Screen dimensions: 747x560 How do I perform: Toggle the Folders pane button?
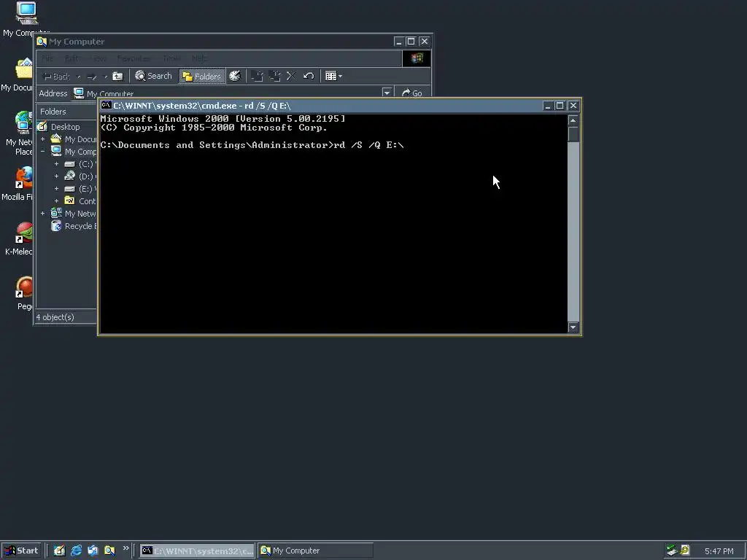(202, 76)
